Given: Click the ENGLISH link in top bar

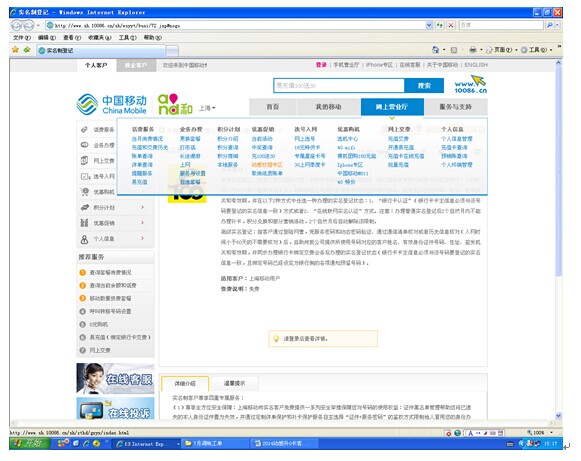Looking at the screenshot, I should [476, 65].
